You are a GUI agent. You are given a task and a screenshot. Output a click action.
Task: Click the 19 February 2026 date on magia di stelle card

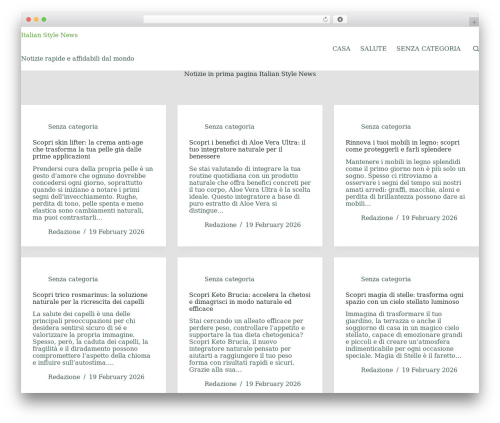[430, 370]
